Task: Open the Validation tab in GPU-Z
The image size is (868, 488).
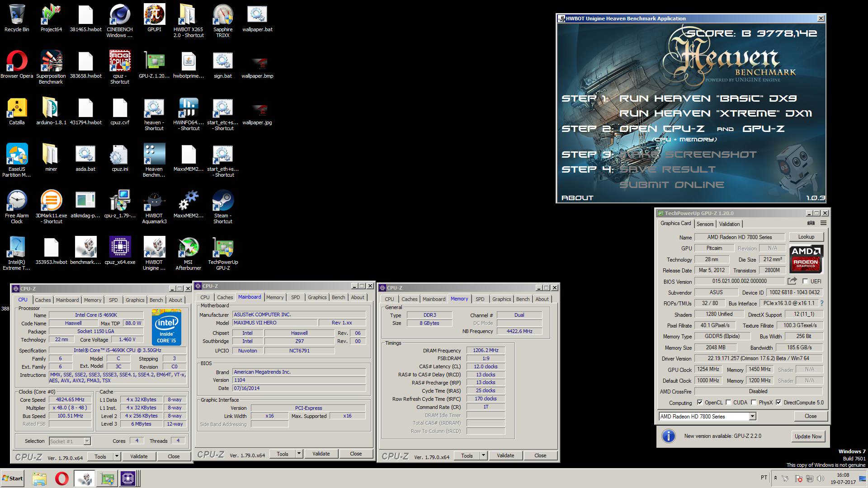Action: (729, 224)
